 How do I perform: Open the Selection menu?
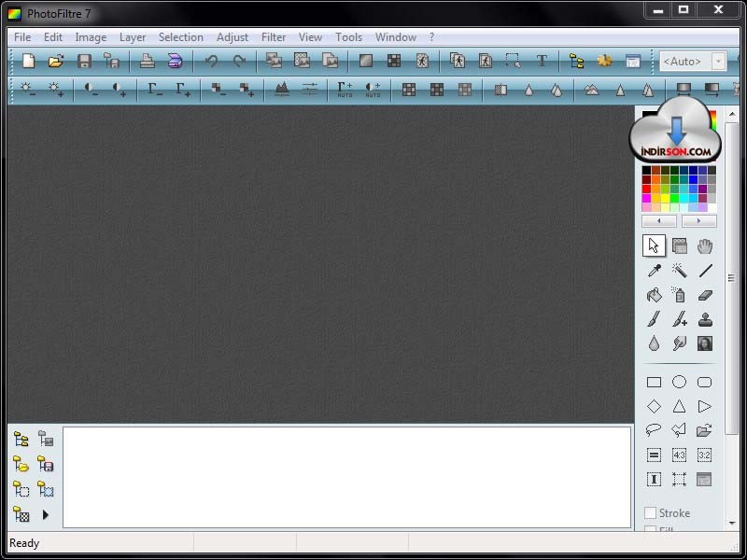(181, 37)
